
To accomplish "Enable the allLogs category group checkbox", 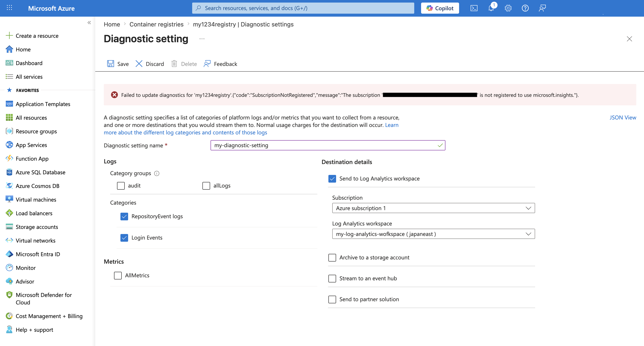I will coord(206,186).
